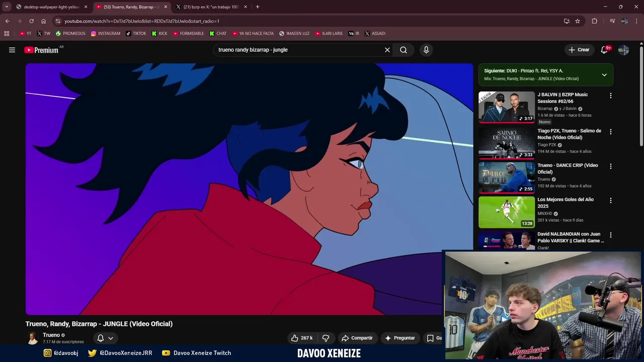Click the J BALVIN BZRP Music Sessions thumbnail
This screenshot has width=644, height=362.
(507, 107)
